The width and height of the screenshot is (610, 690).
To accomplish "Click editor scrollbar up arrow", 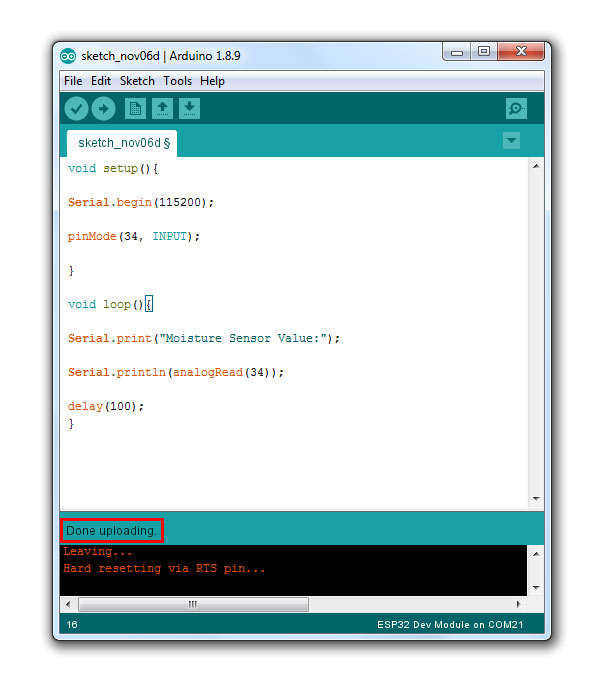I will 536,166.
